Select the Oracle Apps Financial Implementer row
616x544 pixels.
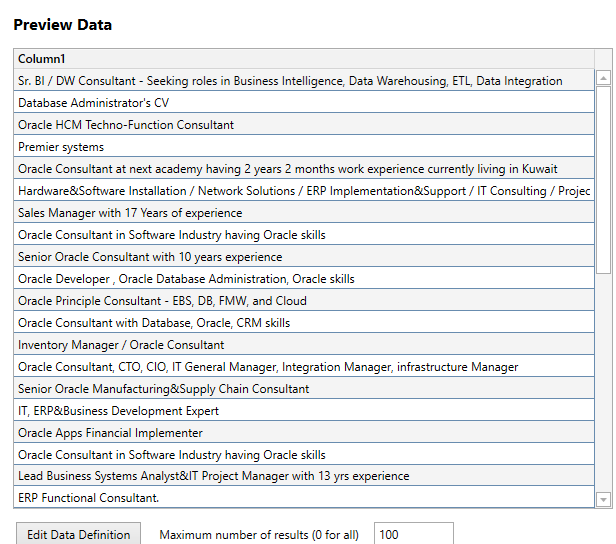click(x=304, y=432)
